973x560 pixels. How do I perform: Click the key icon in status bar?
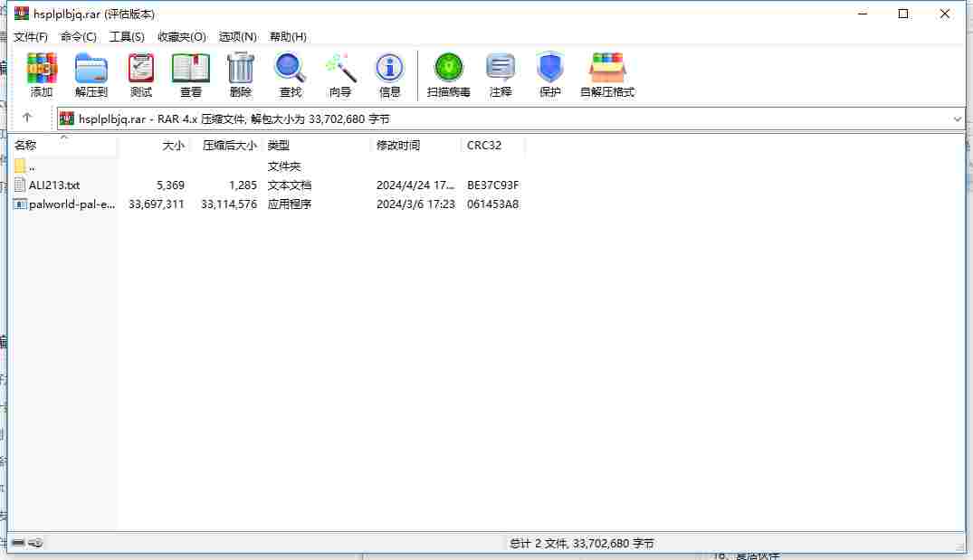click(x=35, y=543)
